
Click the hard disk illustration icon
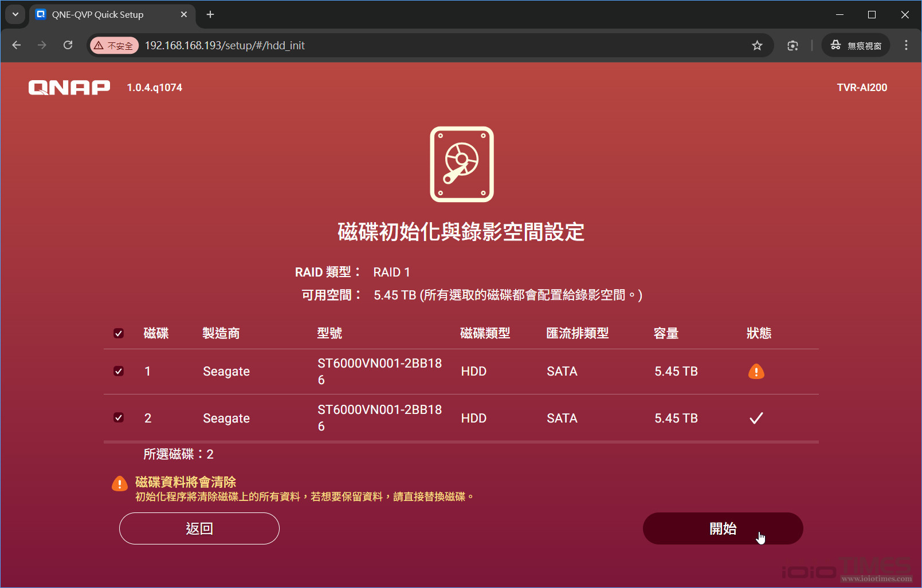461,164
